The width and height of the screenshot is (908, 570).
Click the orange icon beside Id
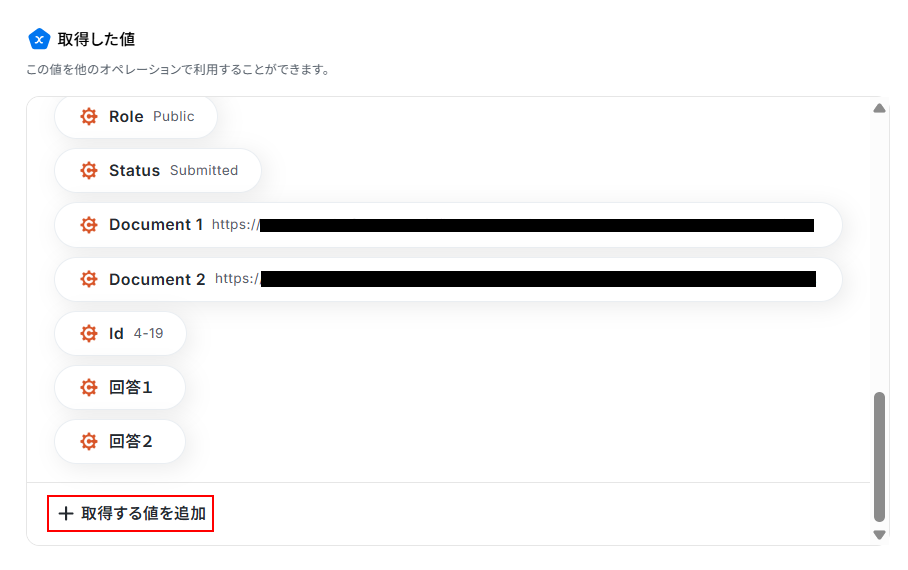pos(89,333)
